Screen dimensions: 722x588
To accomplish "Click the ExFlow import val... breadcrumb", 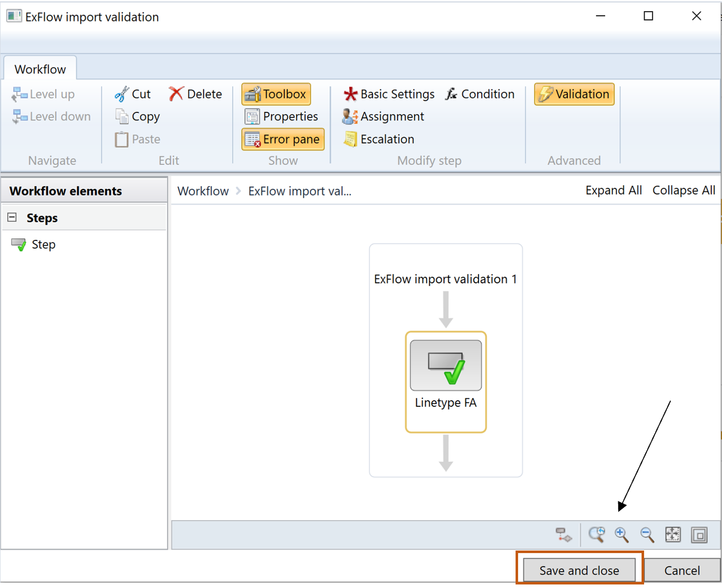I will point(300,191).
